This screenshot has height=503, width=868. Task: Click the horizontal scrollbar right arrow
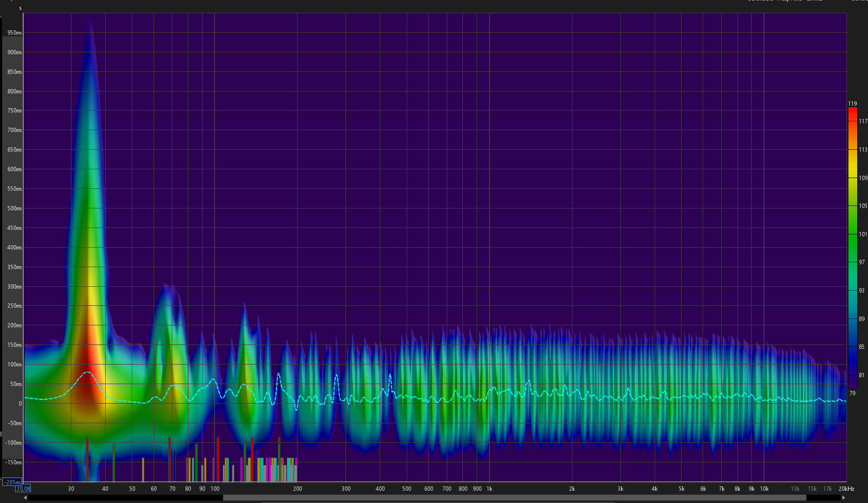[x=843, y=498]
